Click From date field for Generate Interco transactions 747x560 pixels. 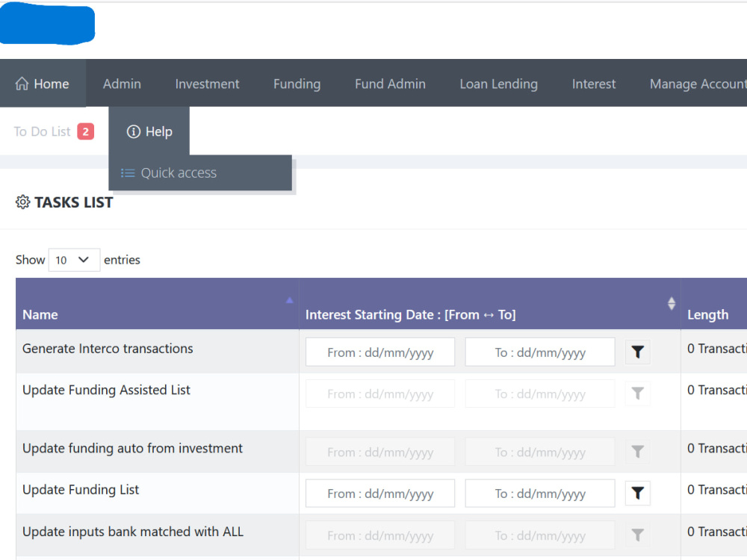[380, 352]
